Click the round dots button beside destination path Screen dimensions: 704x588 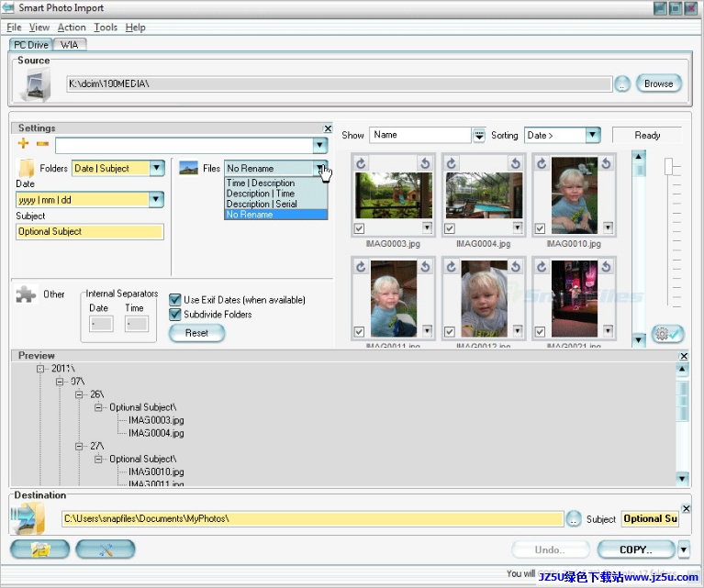click(574, 519)
